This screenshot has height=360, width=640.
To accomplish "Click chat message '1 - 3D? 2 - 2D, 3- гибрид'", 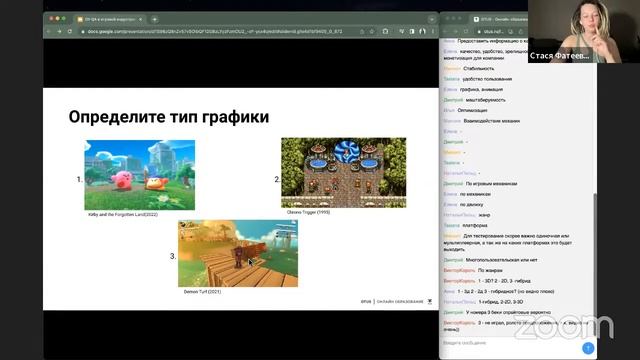I will coord(504,281).
